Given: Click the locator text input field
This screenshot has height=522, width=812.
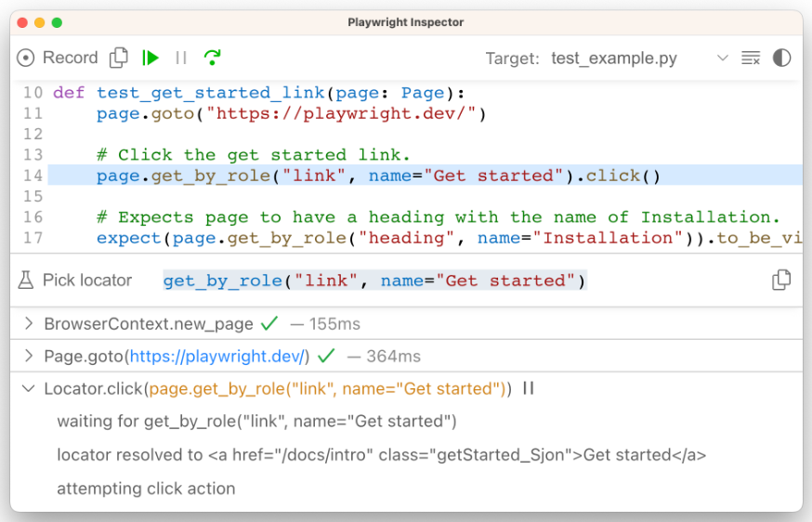Looking at the screenshot, I should [465, 281].
